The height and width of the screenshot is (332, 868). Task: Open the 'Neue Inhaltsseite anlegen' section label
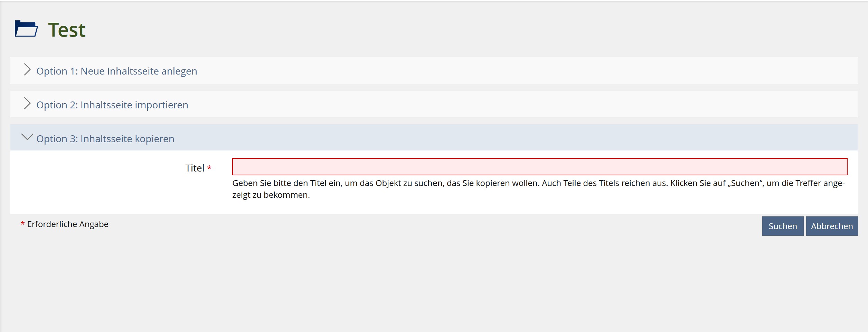pyautogui.click(x=117, y=71)
